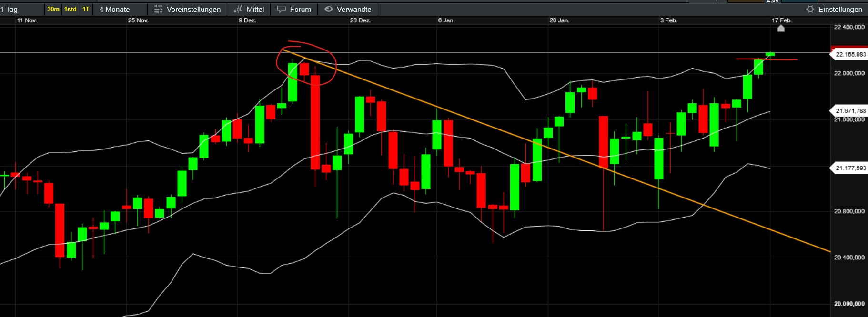Image resolution: width=868 pixels, height=317 pixels.
Task: Open the 1 Tag interval dropdown
Action: tap(21, 9)
